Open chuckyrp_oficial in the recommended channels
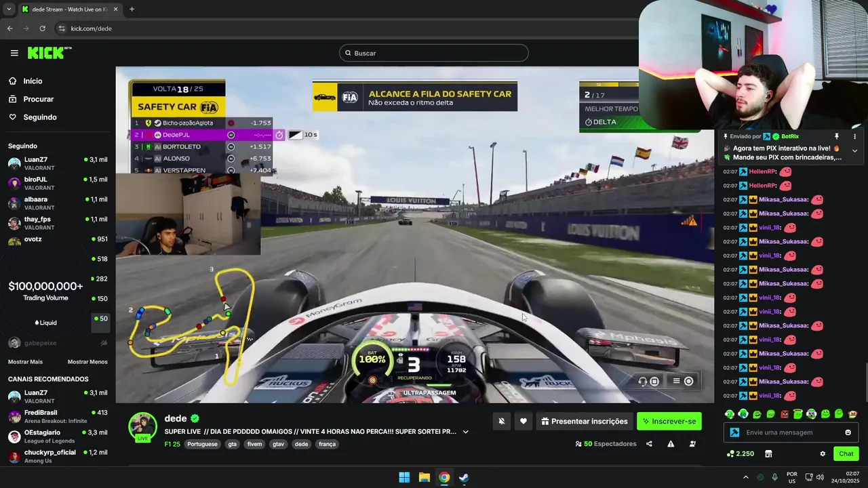The image size is (868, 488). [x=58, y=456]
